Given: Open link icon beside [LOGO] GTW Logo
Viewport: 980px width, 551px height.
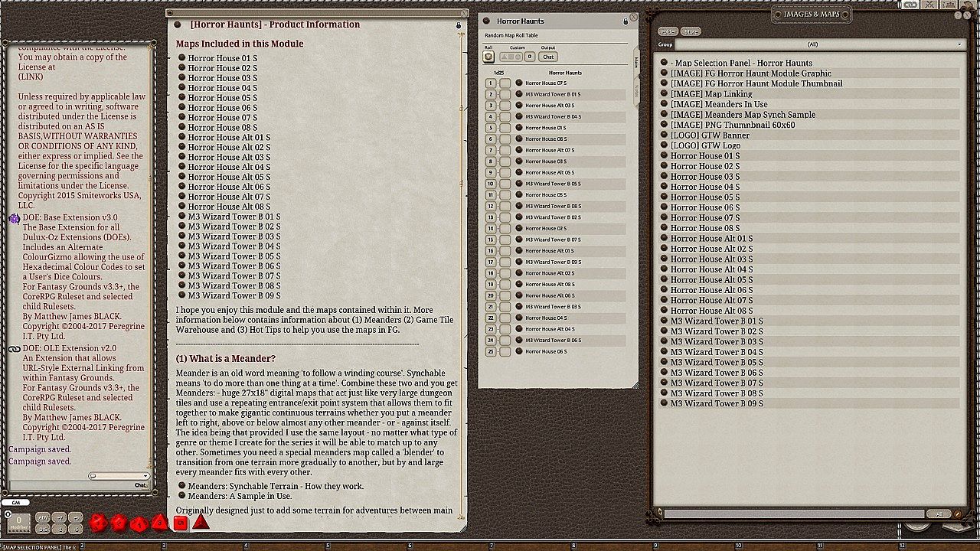Looking at the screenshot, I should [x=664, y=145].
